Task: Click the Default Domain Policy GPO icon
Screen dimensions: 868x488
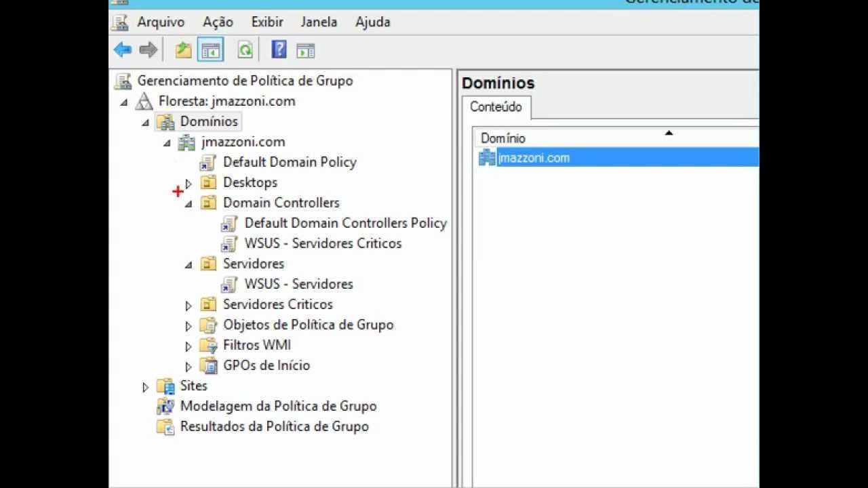Action: pyautogui.click(x=208, y=163)
